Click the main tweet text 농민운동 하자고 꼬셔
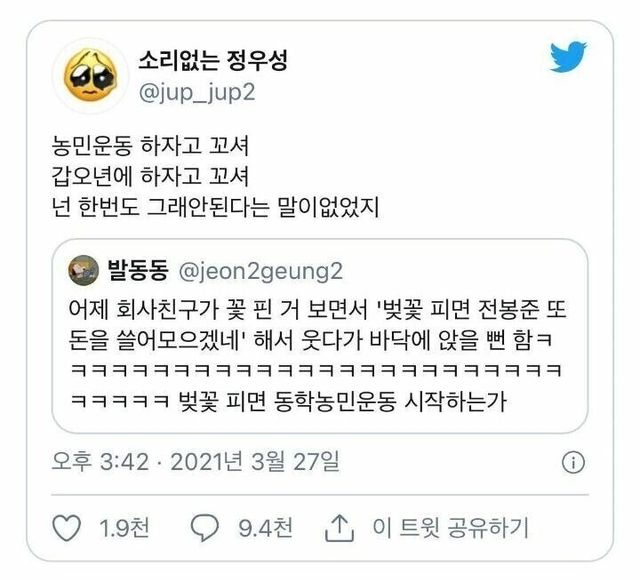 coord(150,146)
